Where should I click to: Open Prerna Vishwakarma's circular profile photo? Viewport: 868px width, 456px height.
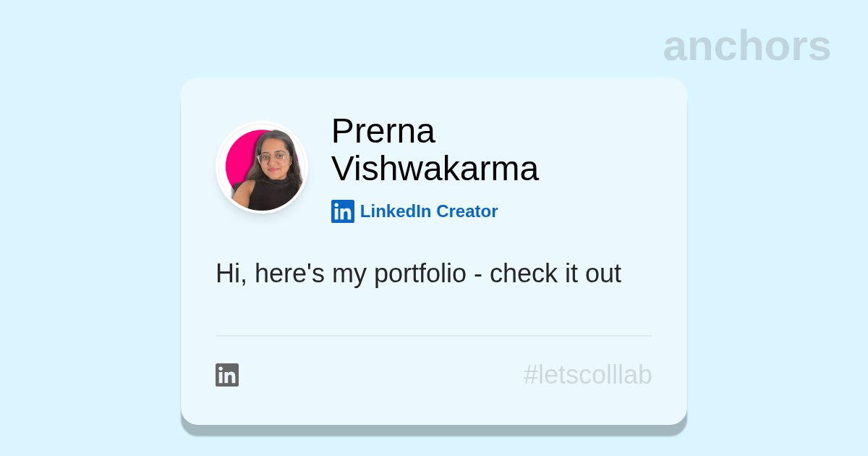click(262, 168)
